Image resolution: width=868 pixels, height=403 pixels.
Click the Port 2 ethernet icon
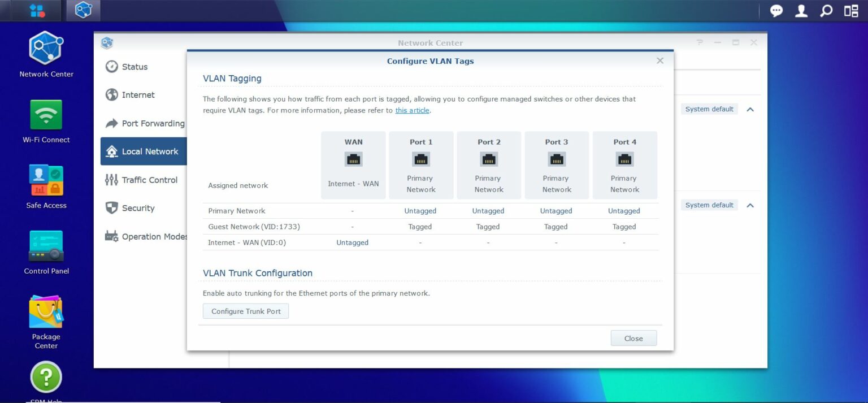click(x=489, y=159)
